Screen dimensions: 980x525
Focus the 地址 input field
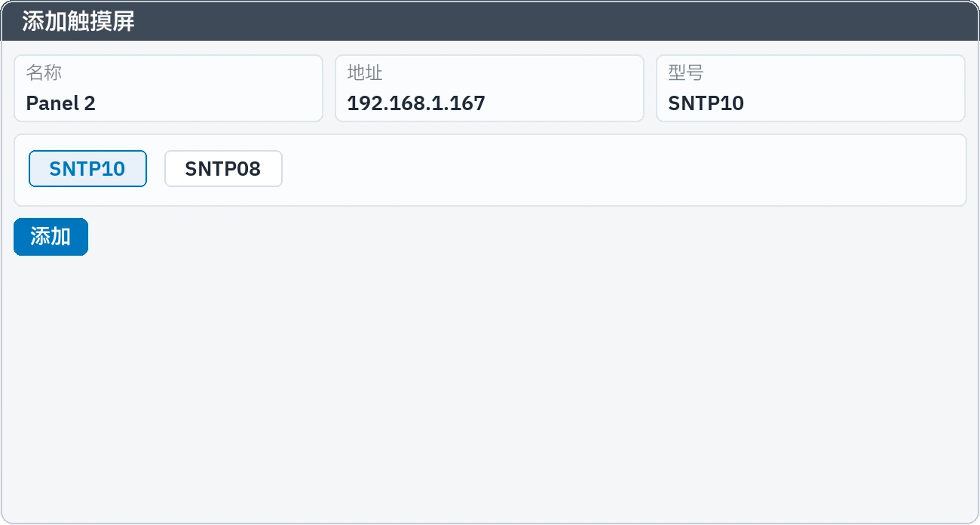[x=489, y=88]
